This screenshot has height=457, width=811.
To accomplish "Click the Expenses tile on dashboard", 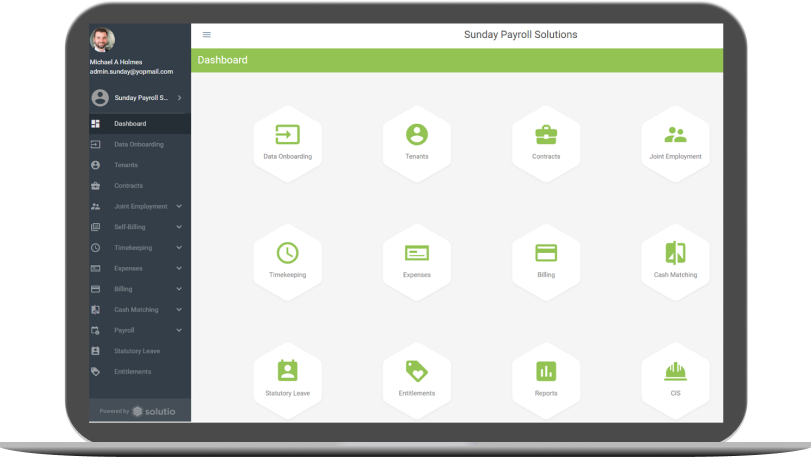I will pyautogui.click(x=417, y=255).
